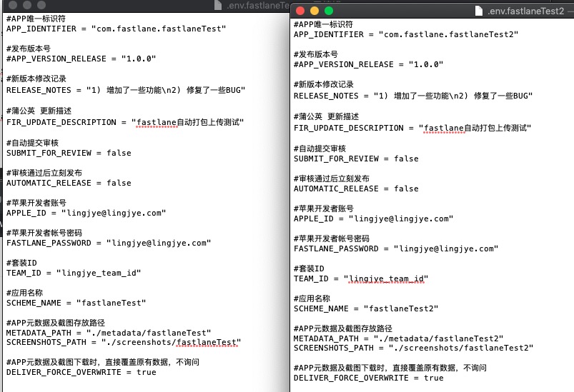Click SUBMIT_FOR_REVIEW = false in the left window
Viewport: 574px width, 392px height.
tap(69, 154)
